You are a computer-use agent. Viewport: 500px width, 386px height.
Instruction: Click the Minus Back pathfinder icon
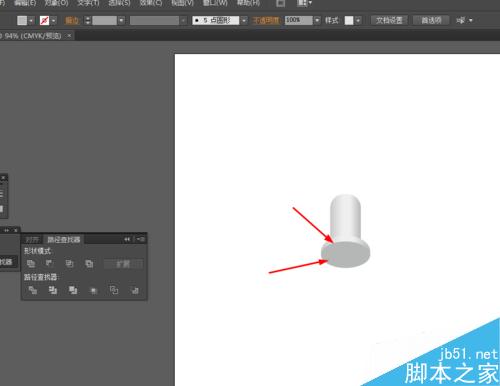(x=135, y=290)
